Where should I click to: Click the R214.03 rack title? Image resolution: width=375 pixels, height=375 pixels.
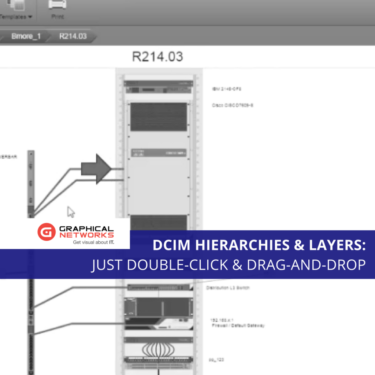point(158,57)
